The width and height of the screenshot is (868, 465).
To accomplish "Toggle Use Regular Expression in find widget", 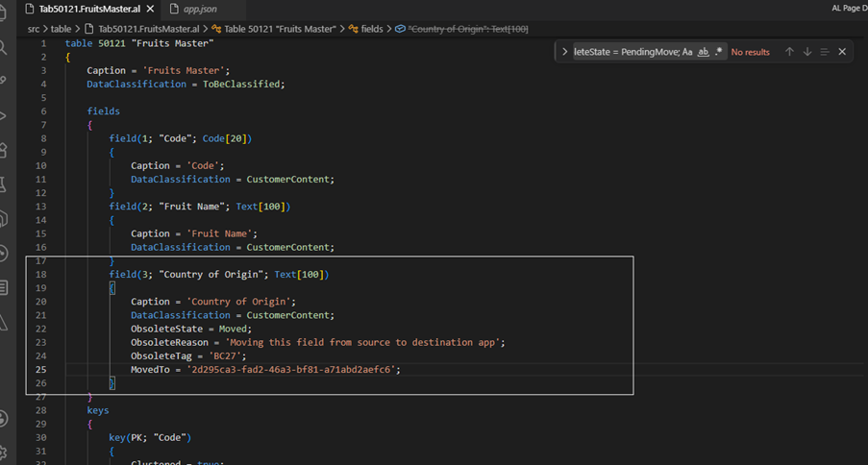I will pyautogui.click(x=719, y=52).
